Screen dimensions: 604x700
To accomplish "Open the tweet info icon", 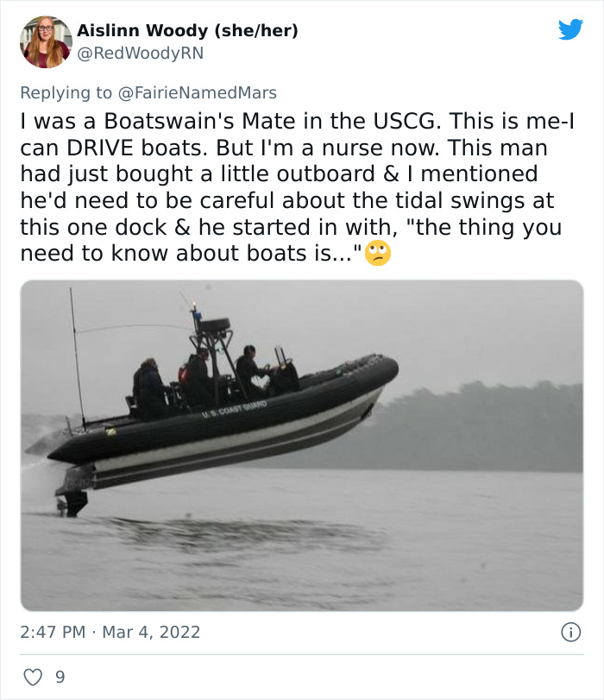I will click(570, 632).
